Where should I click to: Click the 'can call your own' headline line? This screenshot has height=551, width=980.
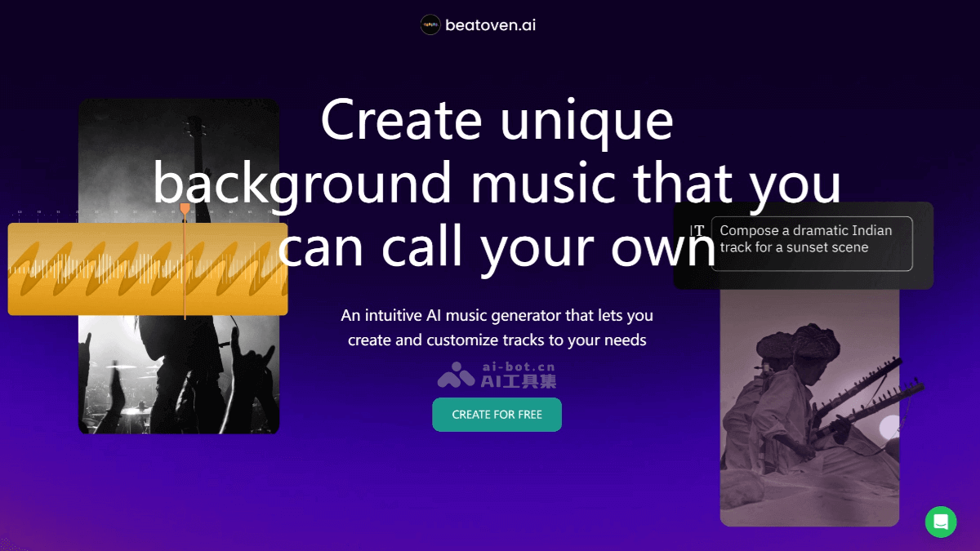coord(497,246)
